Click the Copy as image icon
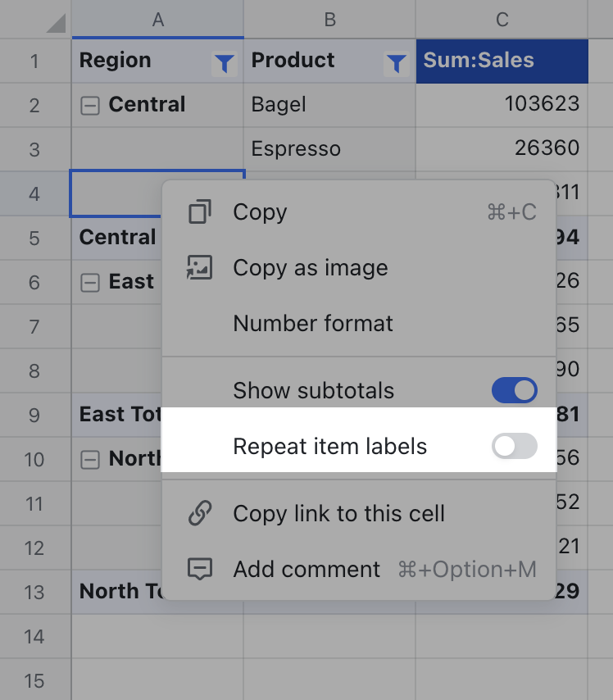613x700 pixels. pyautogui.click(x=200, y=267)
